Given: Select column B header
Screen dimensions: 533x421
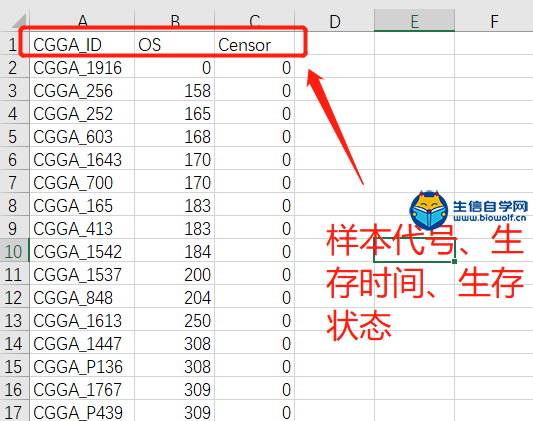Looking at the screenshot, I should click(175, 20).
